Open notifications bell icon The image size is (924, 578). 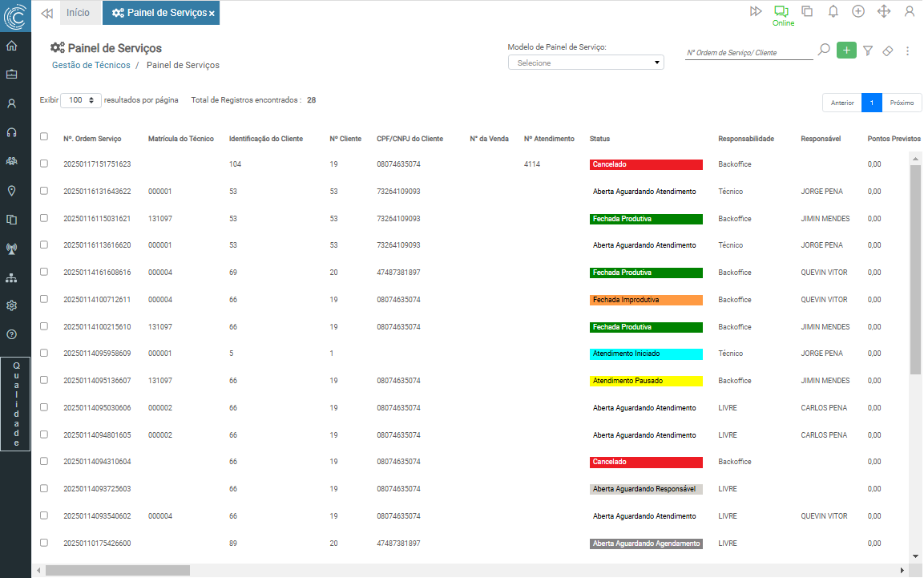point(833,11)
